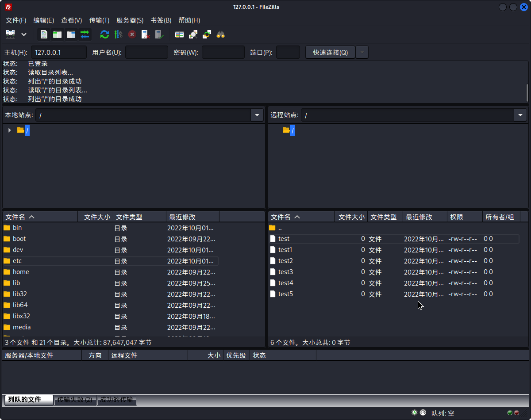
Task: Expand the local root folder tree
Action: (x=9, y=130)
